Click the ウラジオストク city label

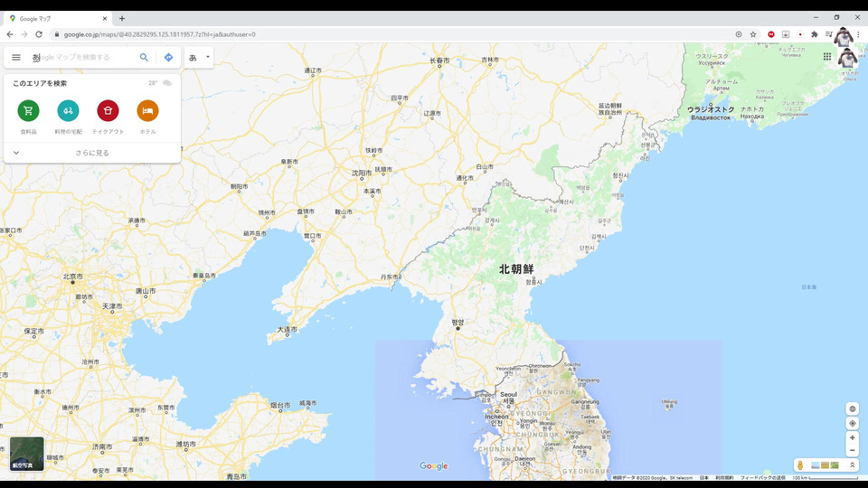(x=711, y=109)
